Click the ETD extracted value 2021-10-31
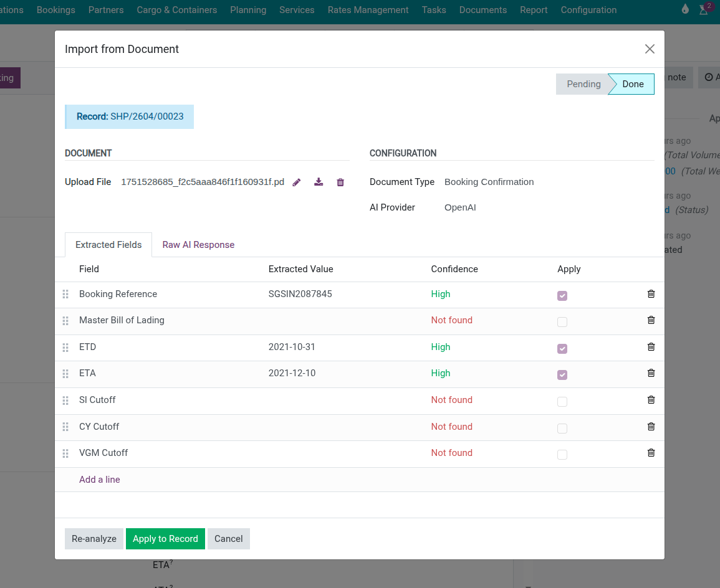This screenshot has height=588, width=720. coord(292,347)
